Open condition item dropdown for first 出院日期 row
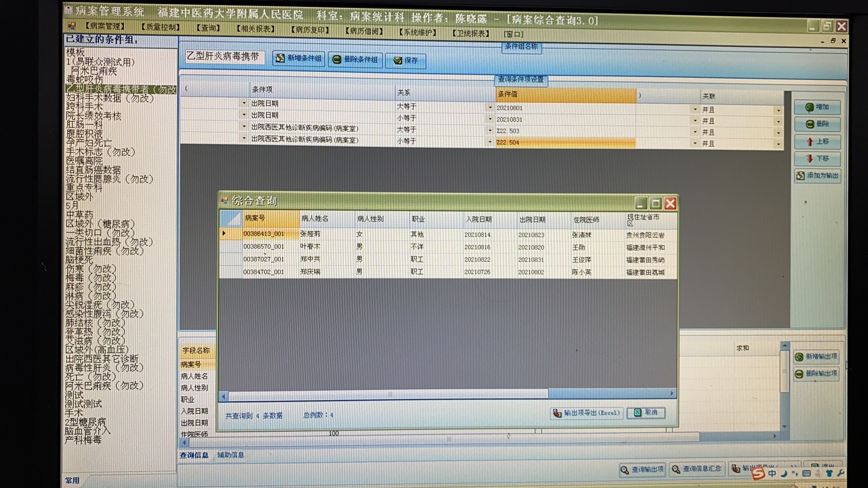Viewport: 868px width, 488px height. (x=244, y=103)
